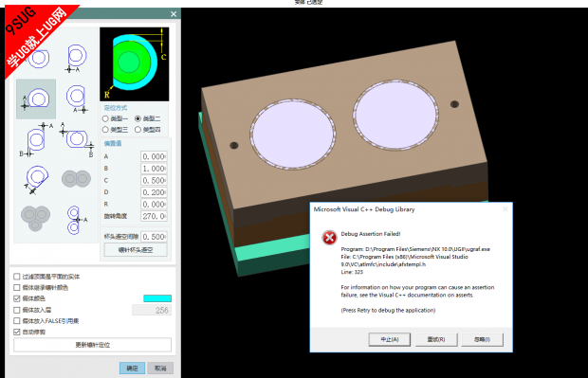Open the cyan color swatch
Screen dimensions: 588x378
click(157, 298)
